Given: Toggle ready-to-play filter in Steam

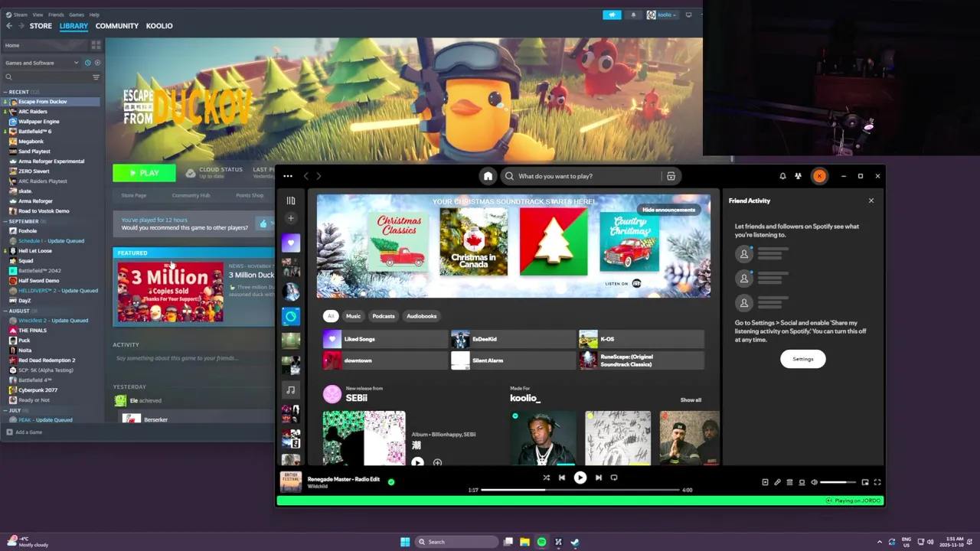Looking at the screenshot, I should [x=96, y=63].
